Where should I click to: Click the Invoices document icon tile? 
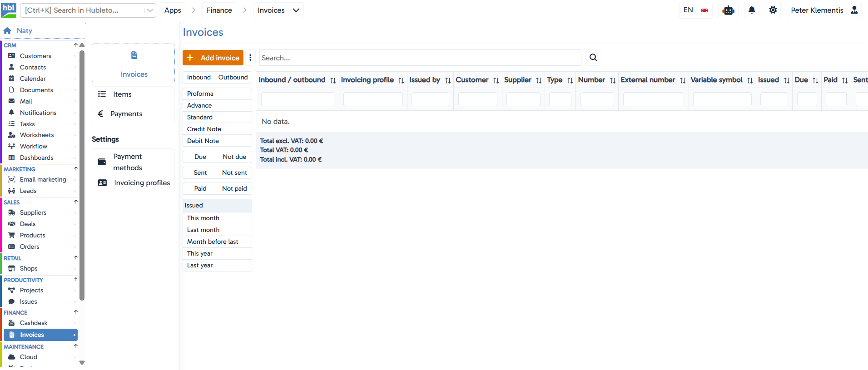pos(134,63)
